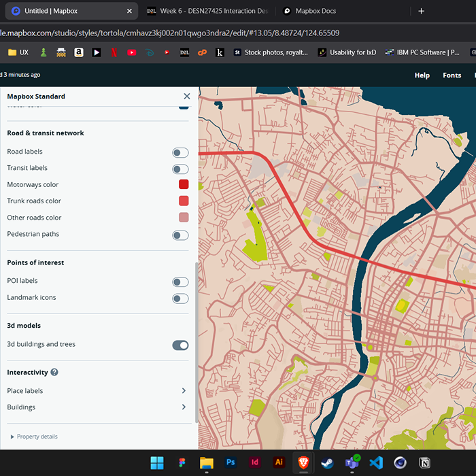Expand the Place labels interactivity row
476x476 pixels.
coord(184,391)
